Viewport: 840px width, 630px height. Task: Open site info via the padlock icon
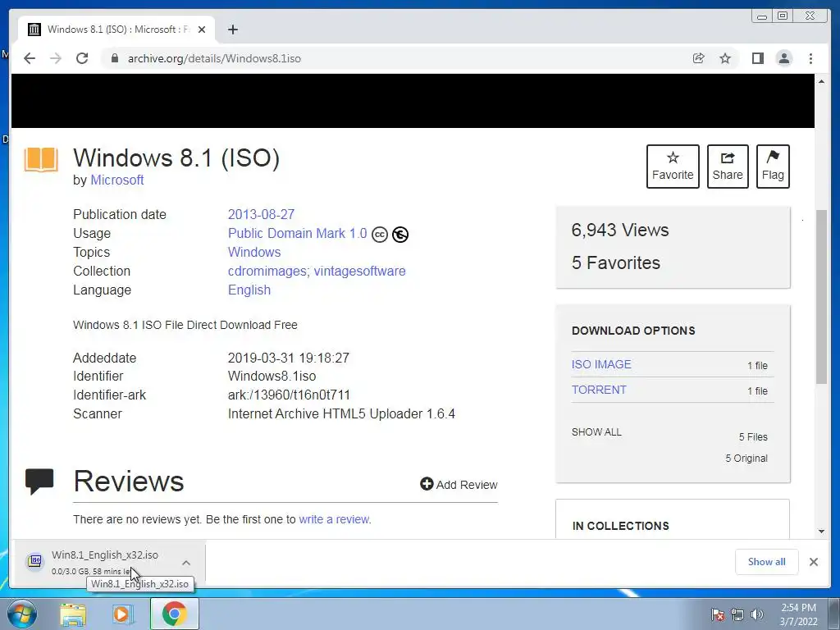click(x=114, y=58)
